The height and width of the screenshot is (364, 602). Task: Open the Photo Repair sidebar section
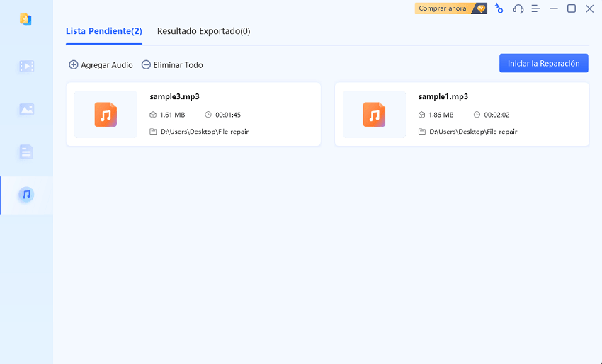pos(26,109)
